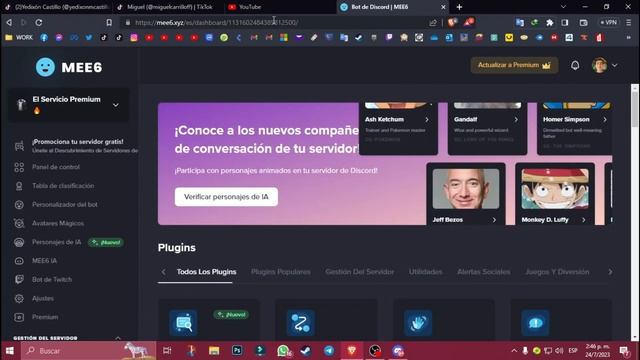
Task: Click the mee6.xyz address bar URL
Action: [216, 22]
